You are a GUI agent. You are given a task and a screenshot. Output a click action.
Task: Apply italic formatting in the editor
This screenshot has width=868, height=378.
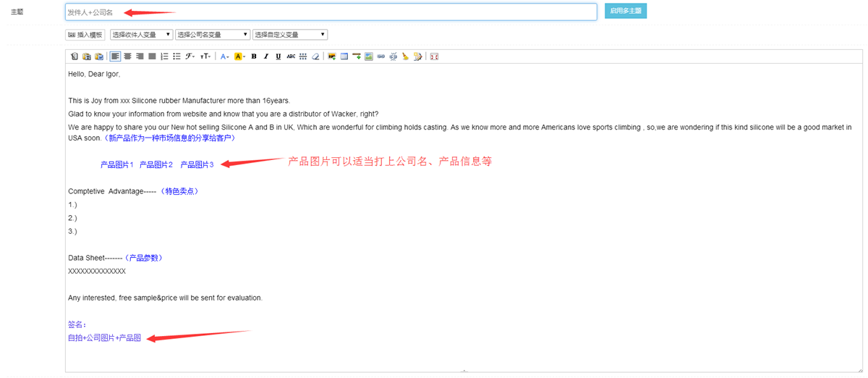point(266,56)
